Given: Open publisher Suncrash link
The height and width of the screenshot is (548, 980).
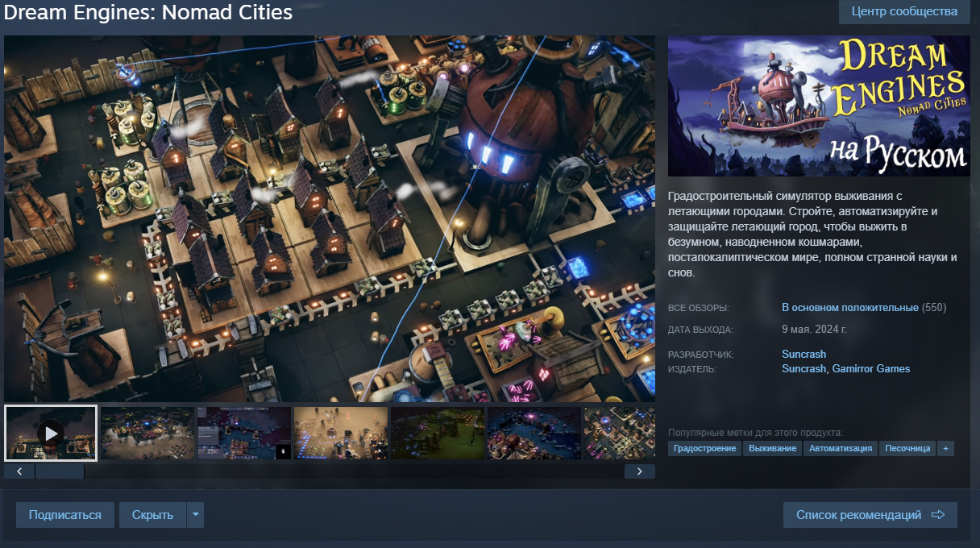Looking at the screenshot, I should (804, 369).
